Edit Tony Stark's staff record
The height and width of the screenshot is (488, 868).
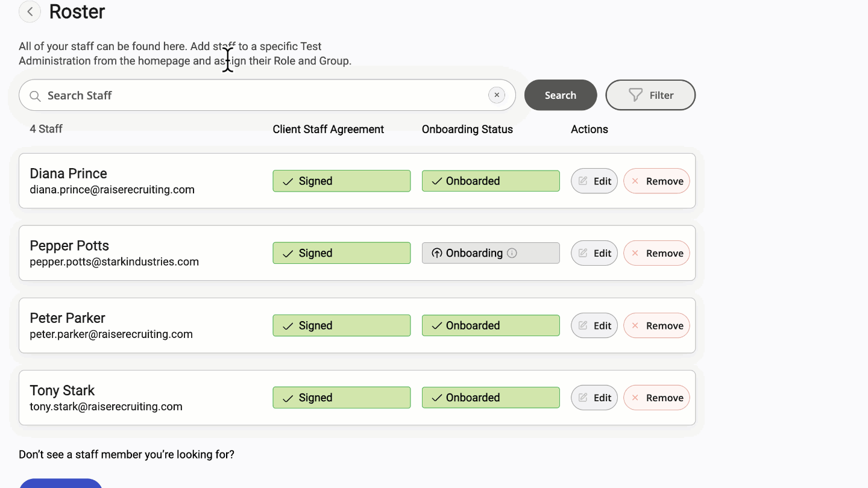(x=594, y=398)
